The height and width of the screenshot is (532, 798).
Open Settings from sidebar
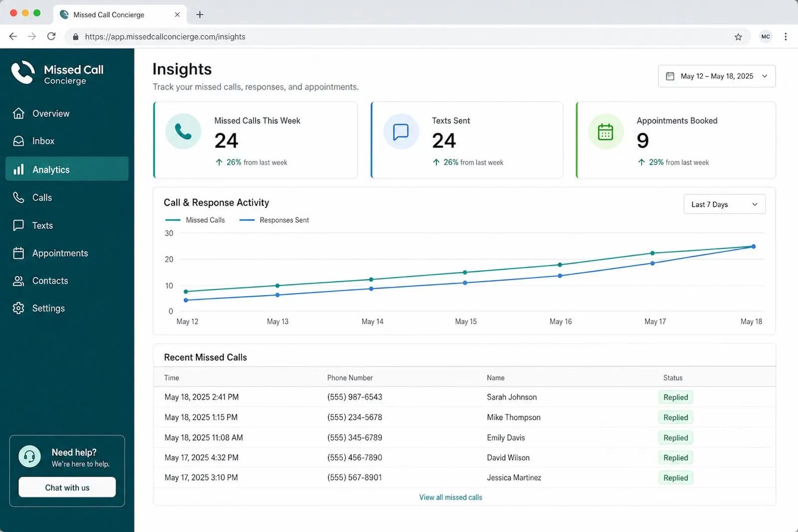tap(67, 308)
